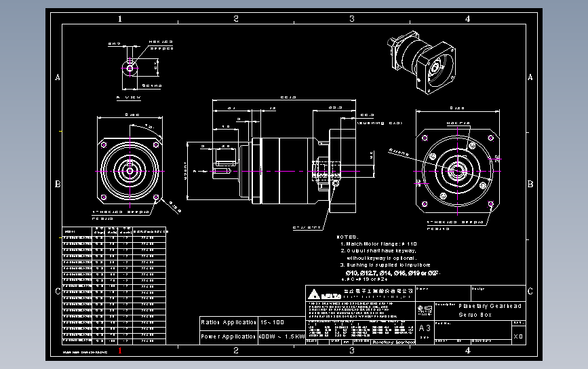Screen dimensions: 588x369
Task: Click the circled screw symbol on side view
Action: [x=336, y=183]
